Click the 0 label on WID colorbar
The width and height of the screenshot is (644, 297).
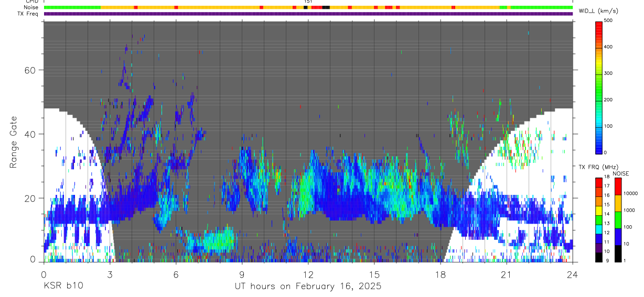[606, 152]
